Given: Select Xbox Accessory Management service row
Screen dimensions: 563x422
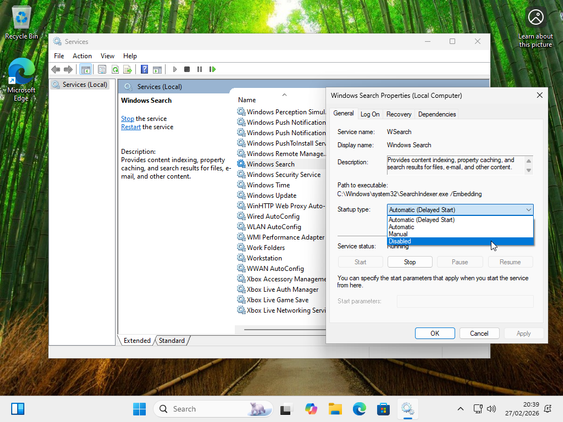Looking at the screenshot, I should pyautogui.click(x=281, y=279).
